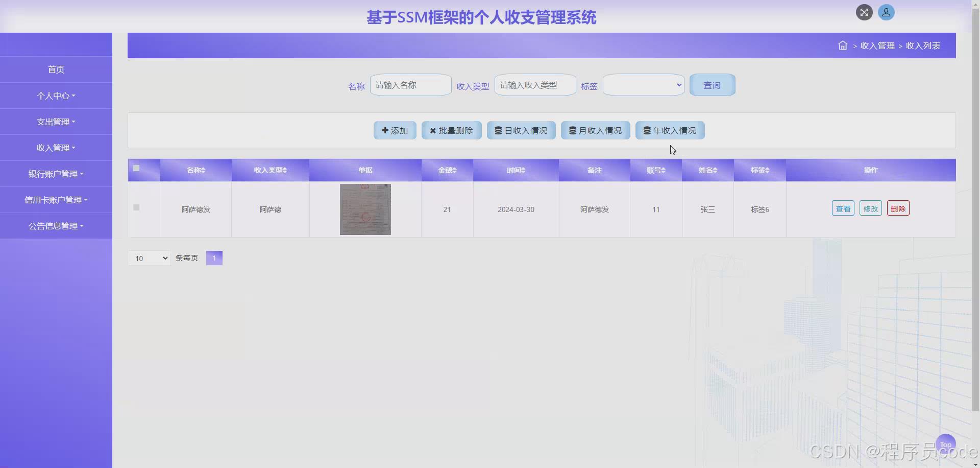Click the 修改 button to edit record
This screenshot has width=980, height=468.
coord(870,208)
